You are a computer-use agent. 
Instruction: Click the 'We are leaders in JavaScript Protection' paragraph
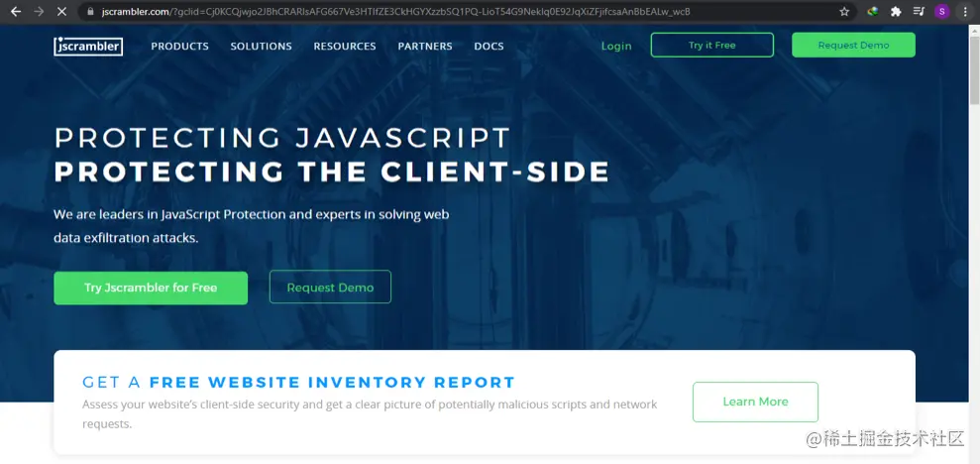pyautogui.click(x=252, y=226)
